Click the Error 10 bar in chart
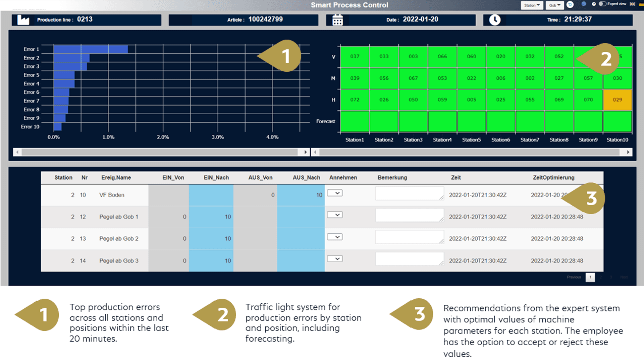 [58, 127]
